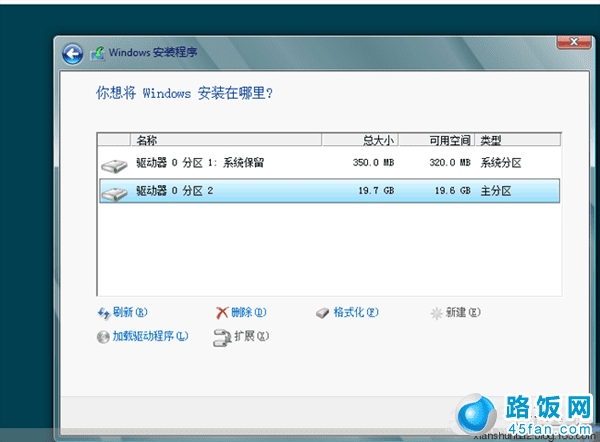Click the Windows Setup icon in title bar
This screenshot has width=600, height=442.
pos(98,53)
